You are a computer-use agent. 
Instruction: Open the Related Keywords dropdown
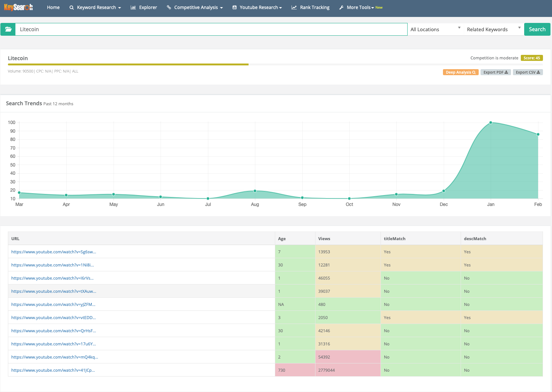pyautogui.click(x=493, y=29)
